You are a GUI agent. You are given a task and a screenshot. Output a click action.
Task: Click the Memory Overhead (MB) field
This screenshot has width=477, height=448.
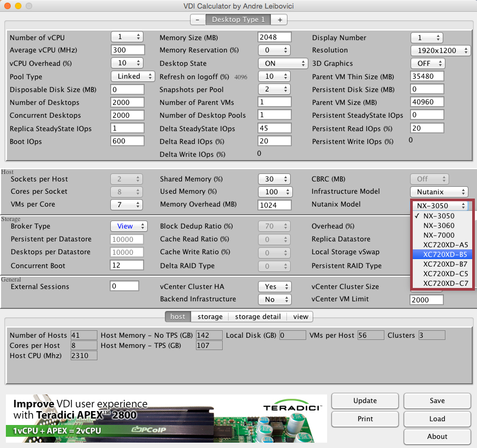coord(275,205)
